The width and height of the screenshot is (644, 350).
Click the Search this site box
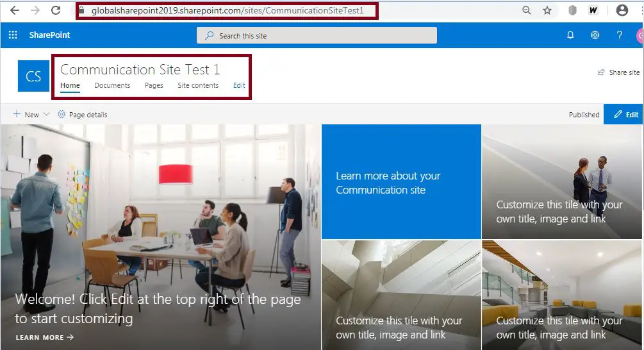pyautogui.click(x=317, y=35)
